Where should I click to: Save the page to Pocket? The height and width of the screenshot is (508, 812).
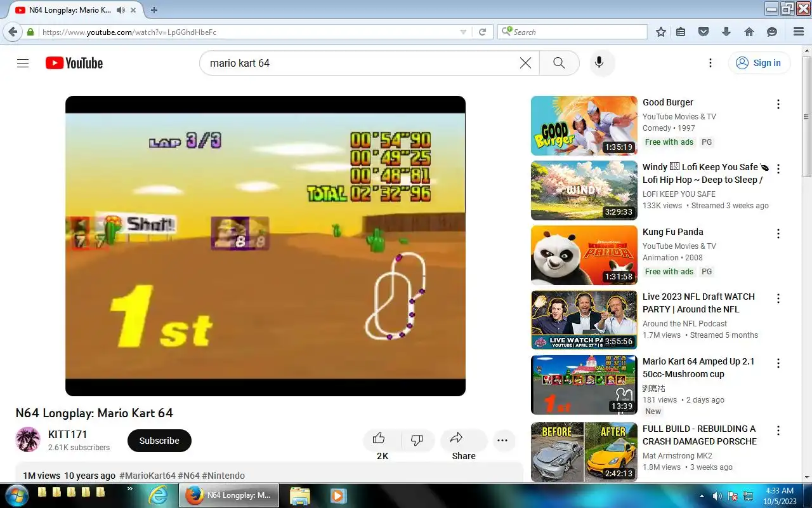tap(704, 32)
